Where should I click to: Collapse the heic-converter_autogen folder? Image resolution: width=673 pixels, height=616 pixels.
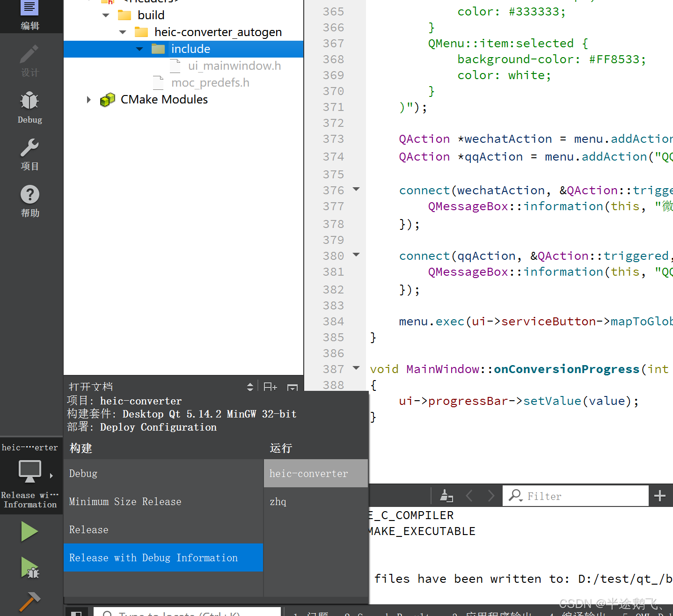[123, 32]
